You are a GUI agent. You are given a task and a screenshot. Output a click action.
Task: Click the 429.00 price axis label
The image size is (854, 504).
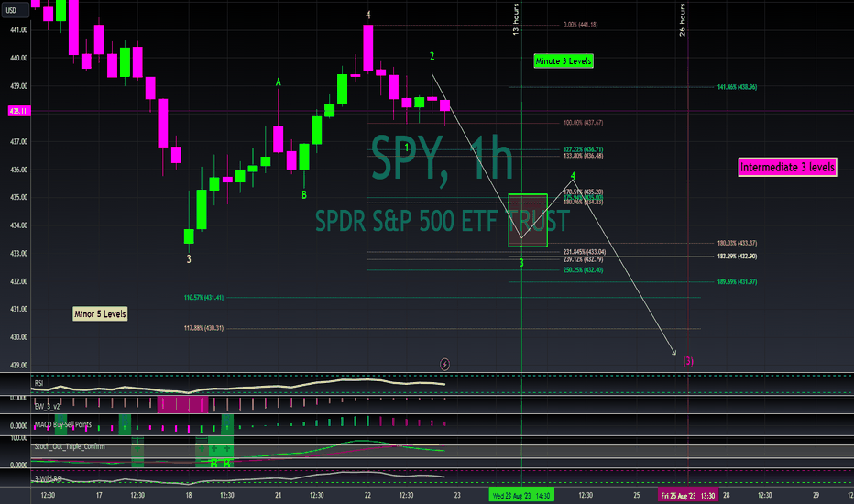click(18, 365)
